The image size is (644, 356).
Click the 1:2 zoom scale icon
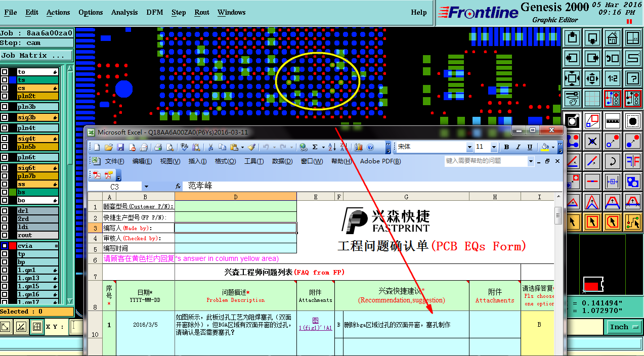613,78
